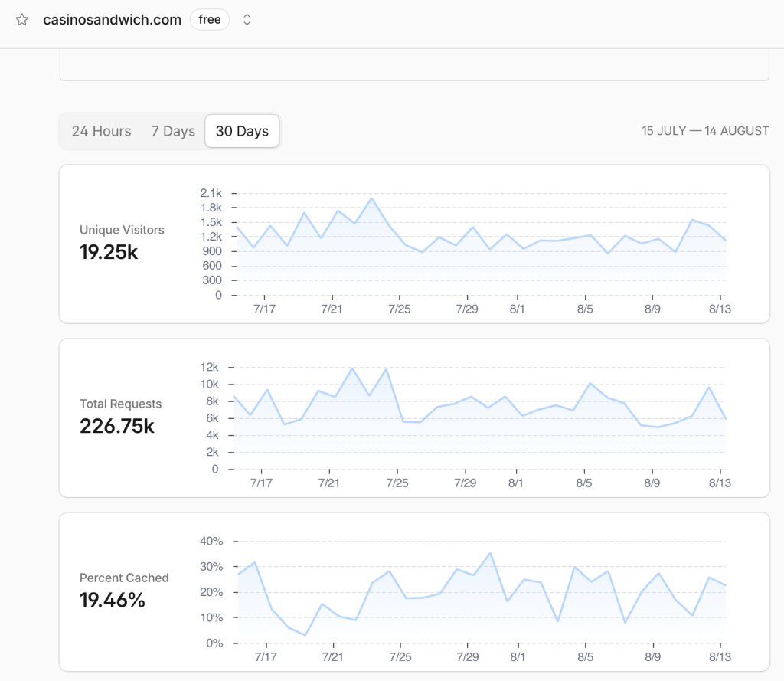Click the casinosandwich.com domain name
784x681 pixels.
point(112,19)
